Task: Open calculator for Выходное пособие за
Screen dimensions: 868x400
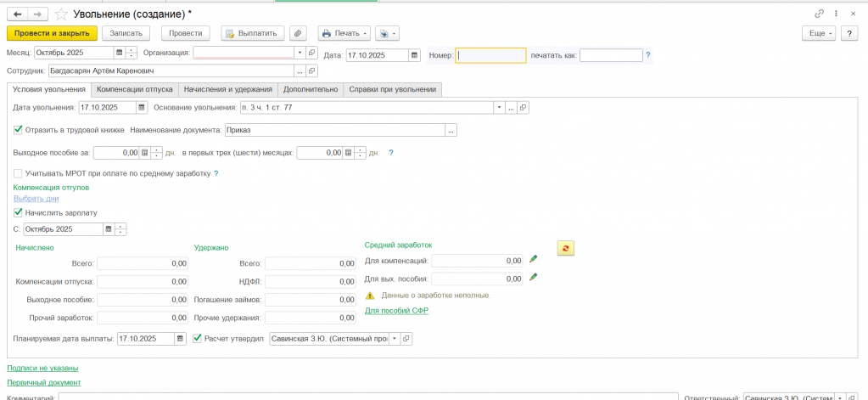Action: click(x=144, y=153)
